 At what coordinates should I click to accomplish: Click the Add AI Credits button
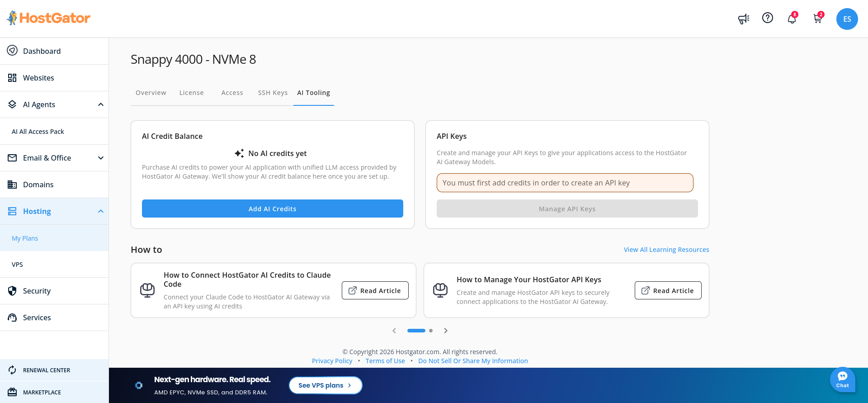pyautogui.click(x=273, y=209)
